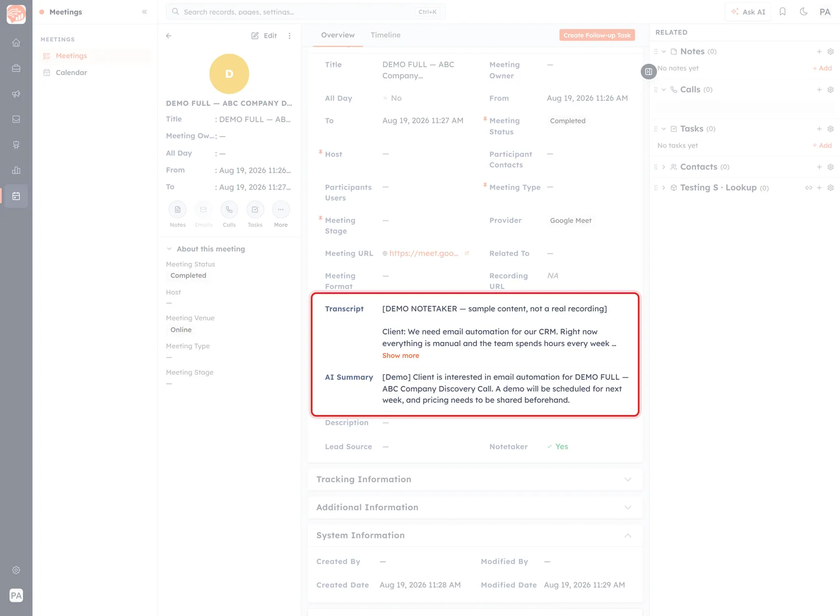Add a new note with plus icon
This screenshot has width=840, height=616.
pyautogui.click(x=820, y=51)
